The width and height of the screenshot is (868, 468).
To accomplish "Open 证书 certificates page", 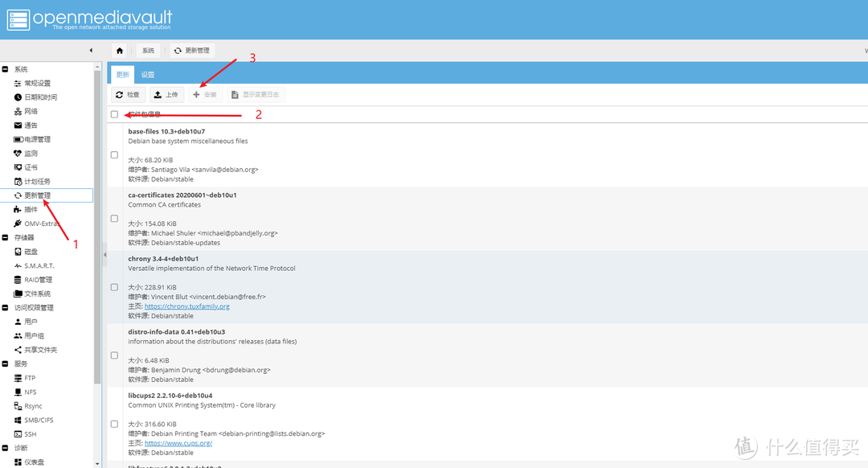I will pyautogui.click(x=26, y=167).
